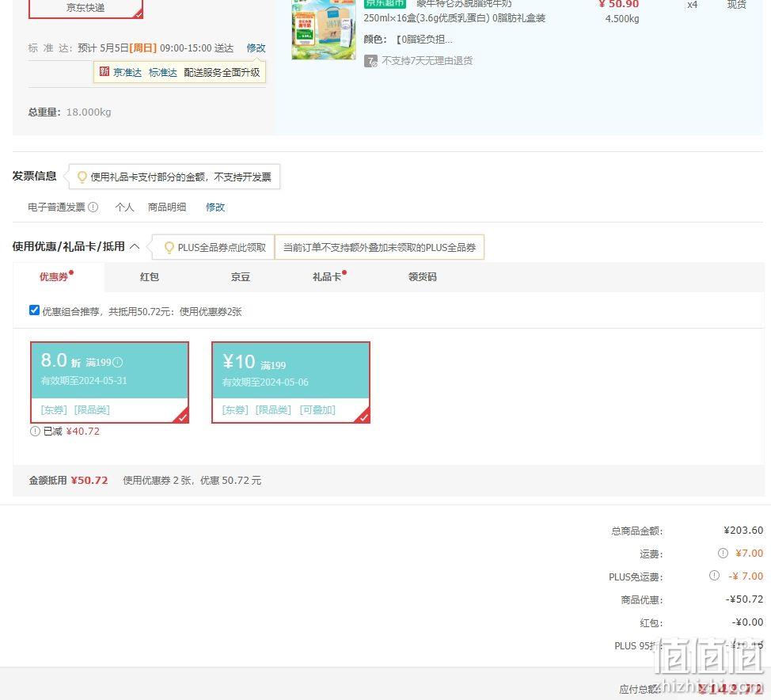Open the 京准达 link in the delivery notice
This screenshot has height=700, width=771.
127,72
